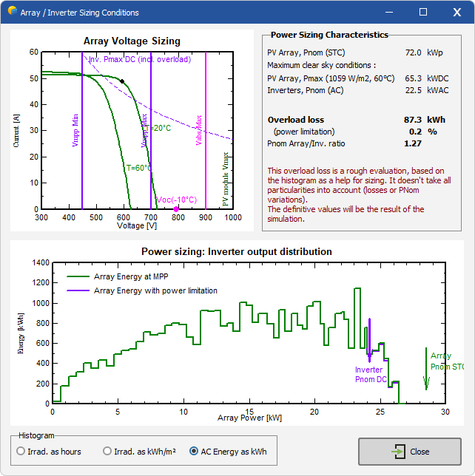
Task: Click the purple Inverter Pnom DC arrow marker
Action: pos(369,340)
